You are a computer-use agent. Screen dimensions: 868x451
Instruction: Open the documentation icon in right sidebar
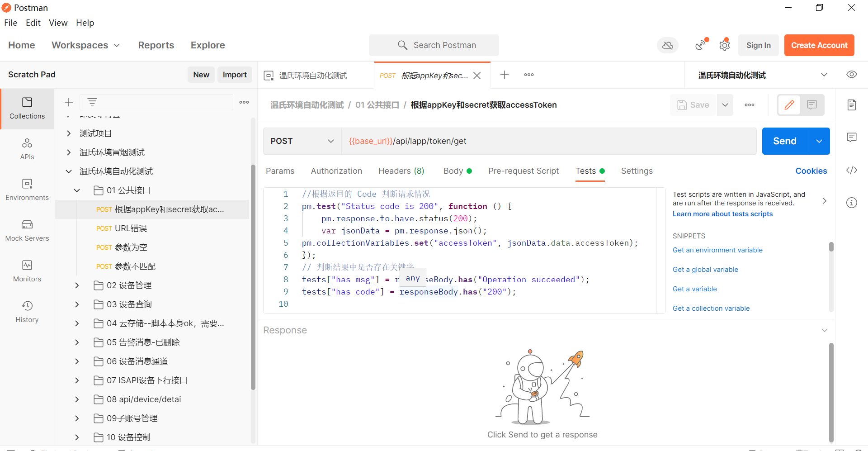click(x=852, y=105)
